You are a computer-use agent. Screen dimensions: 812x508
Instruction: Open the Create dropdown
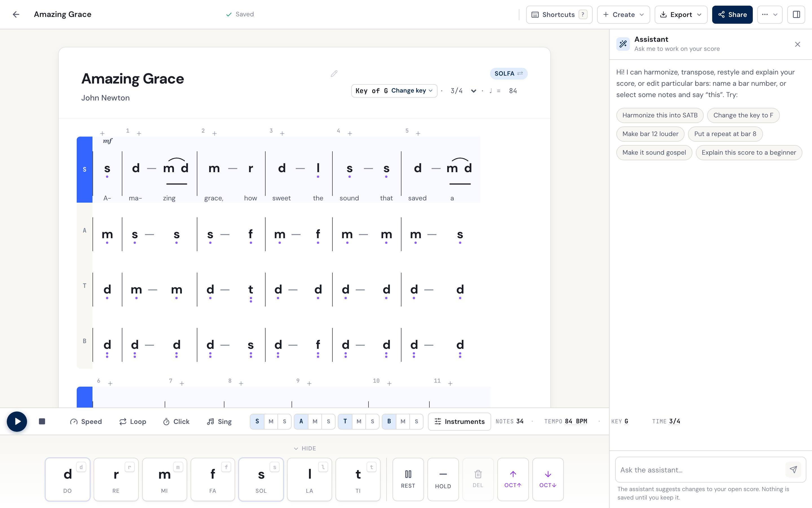click(x=623, y=14)
